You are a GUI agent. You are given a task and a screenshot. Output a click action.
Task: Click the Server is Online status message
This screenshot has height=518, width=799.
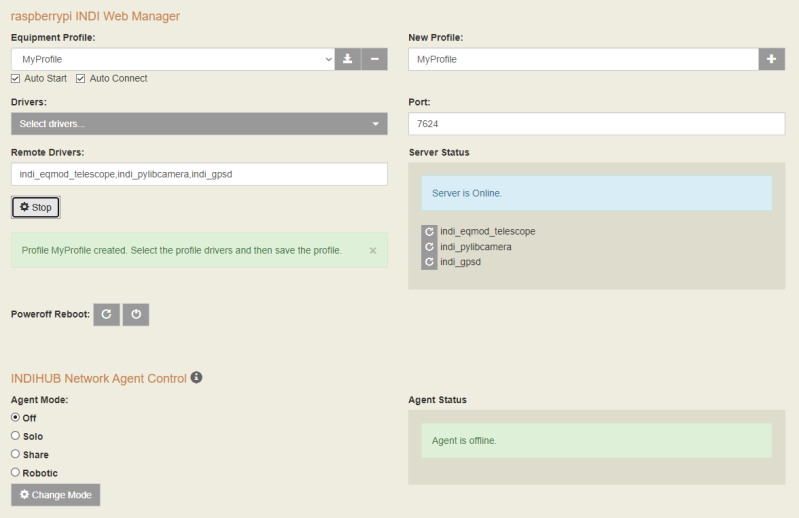point(597,193)
